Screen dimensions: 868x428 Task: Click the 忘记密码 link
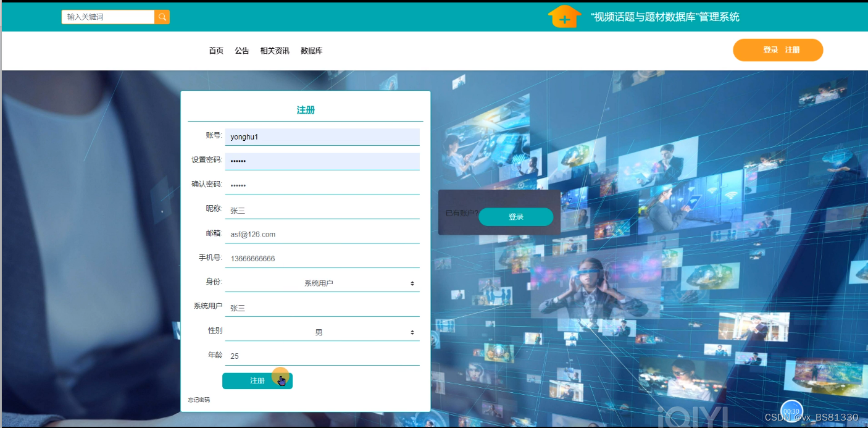(x=199, y=400)
